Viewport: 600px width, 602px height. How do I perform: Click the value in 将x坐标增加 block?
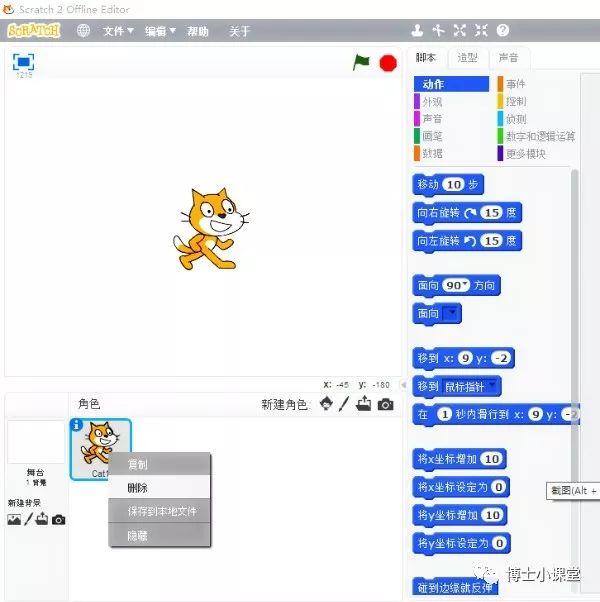(492, 459)
